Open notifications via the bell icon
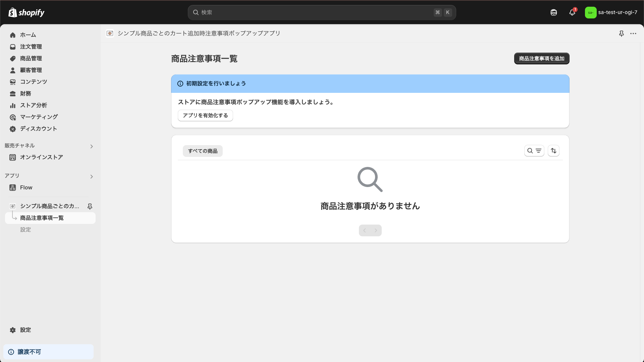644x362 pixels. [x=572, y=12]
